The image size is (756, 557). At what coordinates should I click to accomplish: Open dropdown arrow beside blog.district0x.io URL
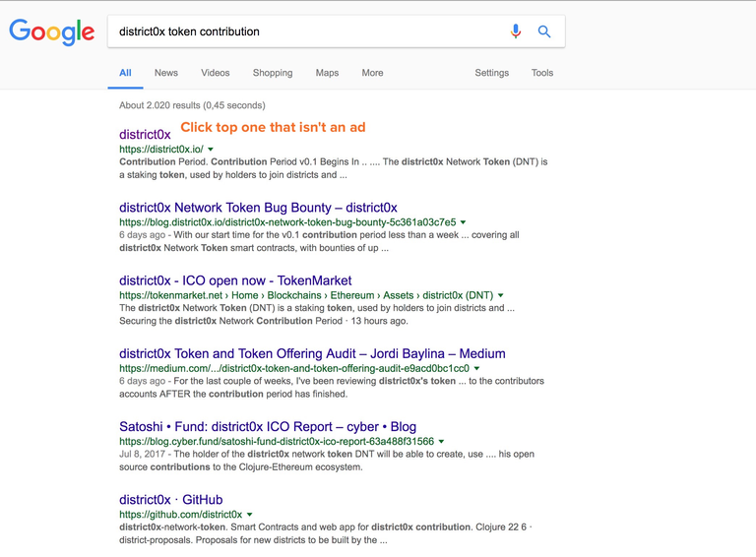464,222
